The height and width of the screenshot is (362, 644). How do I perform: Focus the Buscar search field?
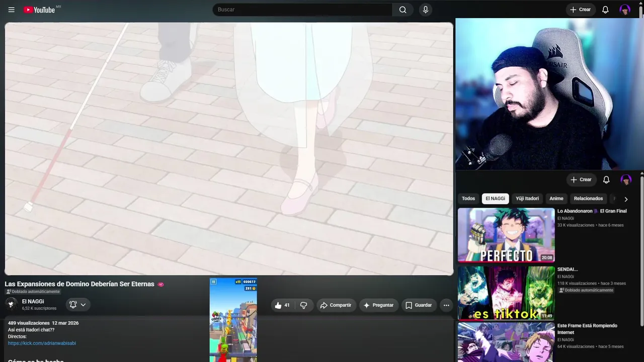pos(302,10)
